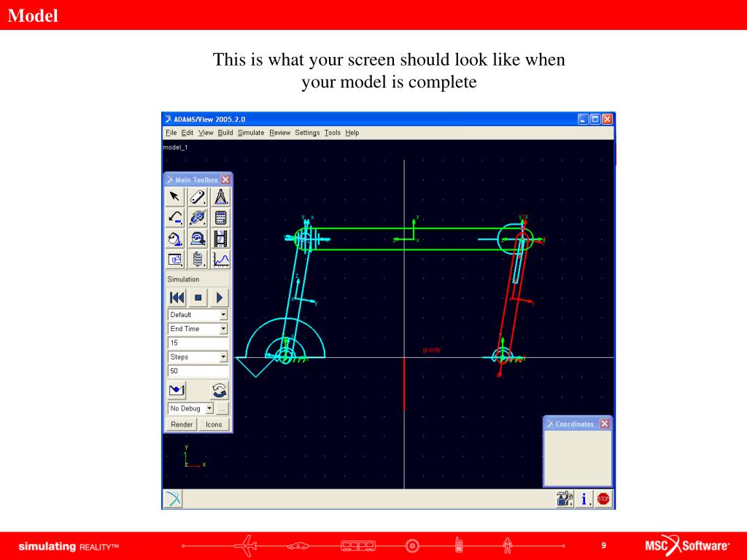The image size is (747, 560).
Task: Click the Render button
Action: [182, 424]
